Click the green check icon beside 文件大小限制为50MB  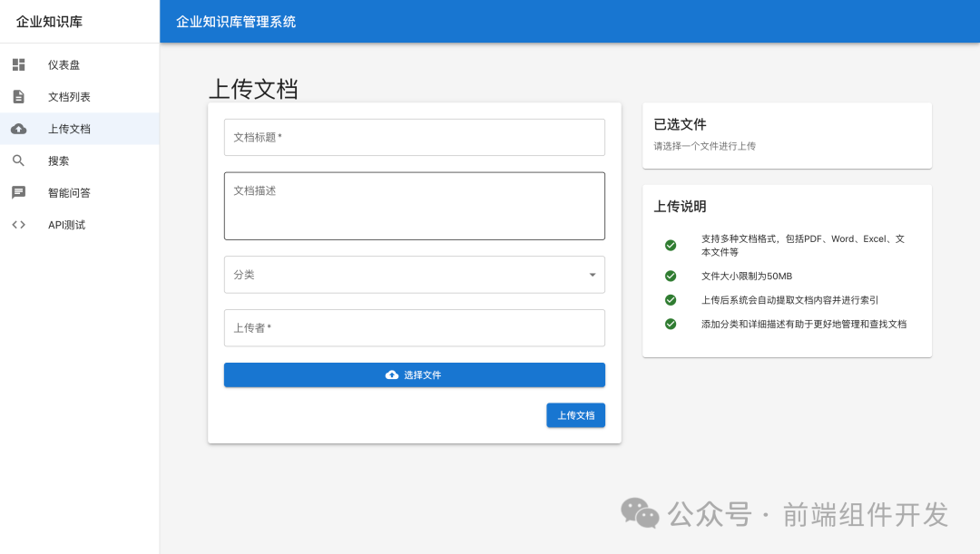[x=671, y=276]
